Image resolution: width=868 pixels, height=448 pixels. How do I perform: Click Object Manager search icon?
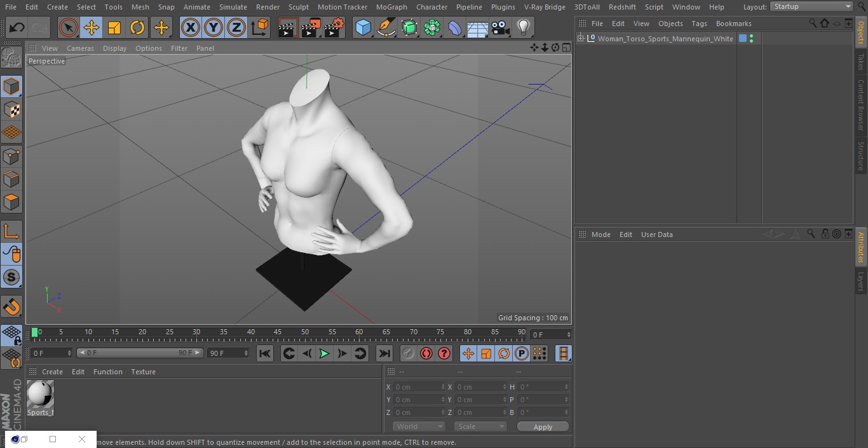coord(813,24)
